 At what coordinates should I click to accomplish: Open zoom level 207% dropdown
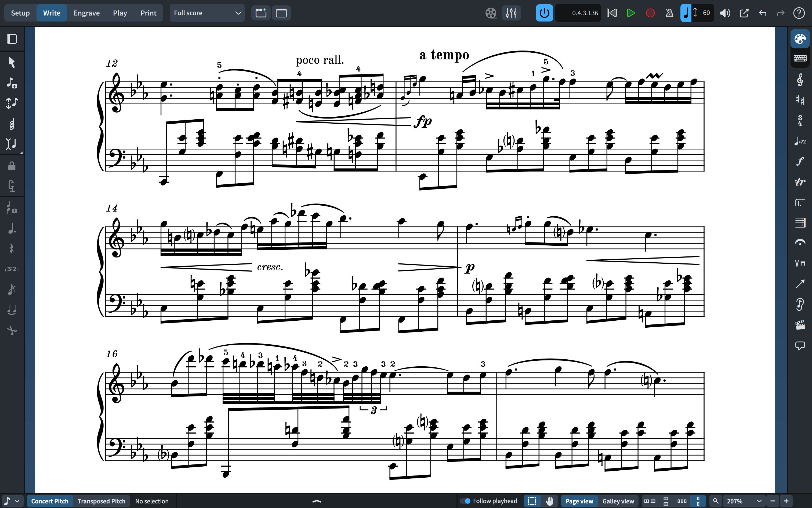744,501
